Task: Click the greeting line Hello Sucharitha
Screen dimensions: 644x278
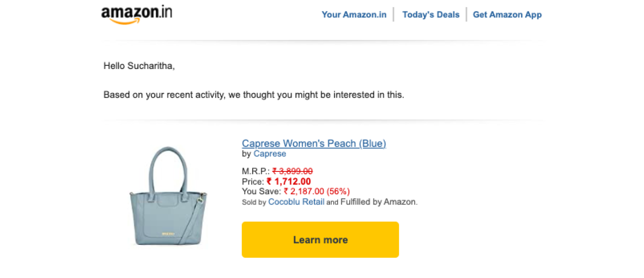Action: (139, 66)
